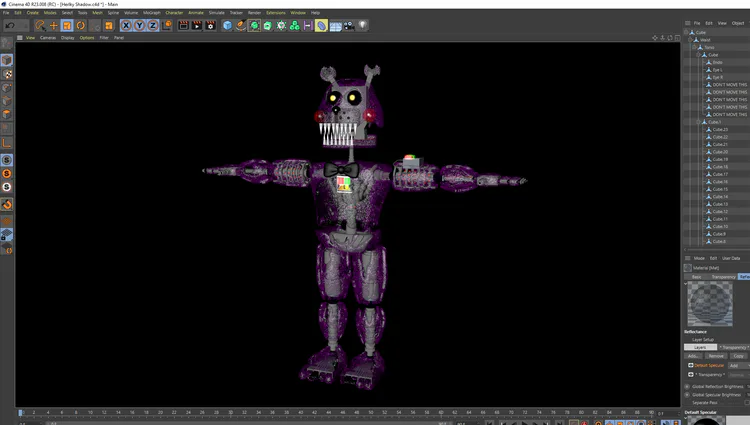Select Cube.23 in object tree

[x=720, y=130]
